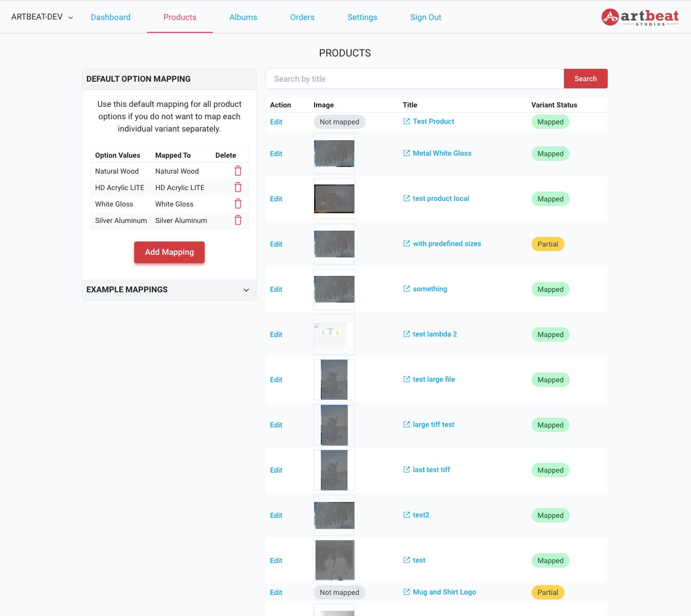Click Not mapped badge in Test Product row

point(339,122)
